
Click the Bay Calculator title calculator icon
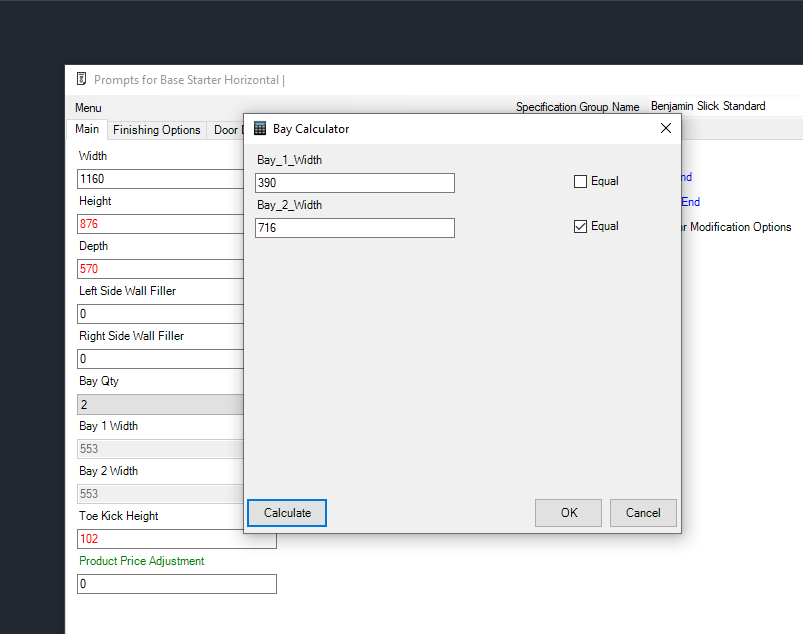[260, 129]
